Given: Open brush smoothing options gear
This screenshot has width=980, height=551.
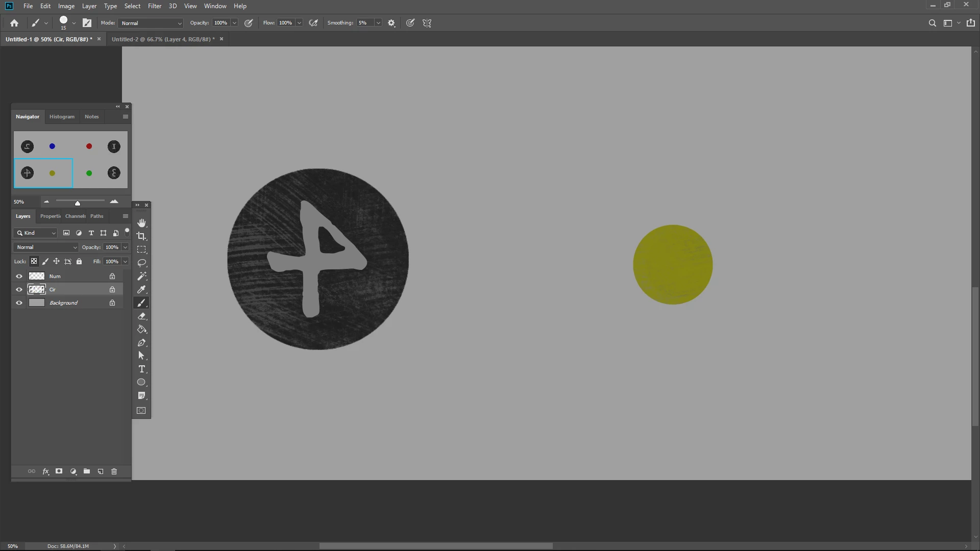Looking at the screenshot, I should click(x=391, y=23).
